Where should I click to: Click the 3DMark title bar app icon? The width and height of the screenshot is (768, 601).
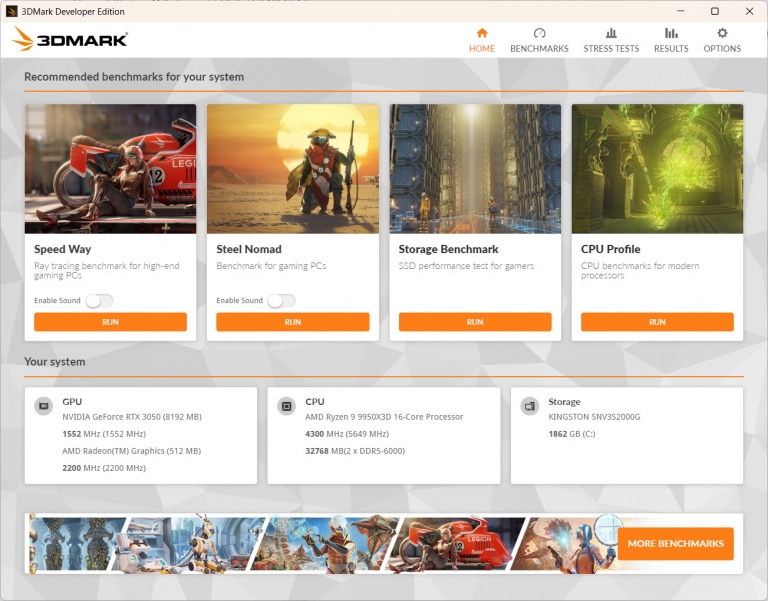pyautogui.click(x=11, y=11)
